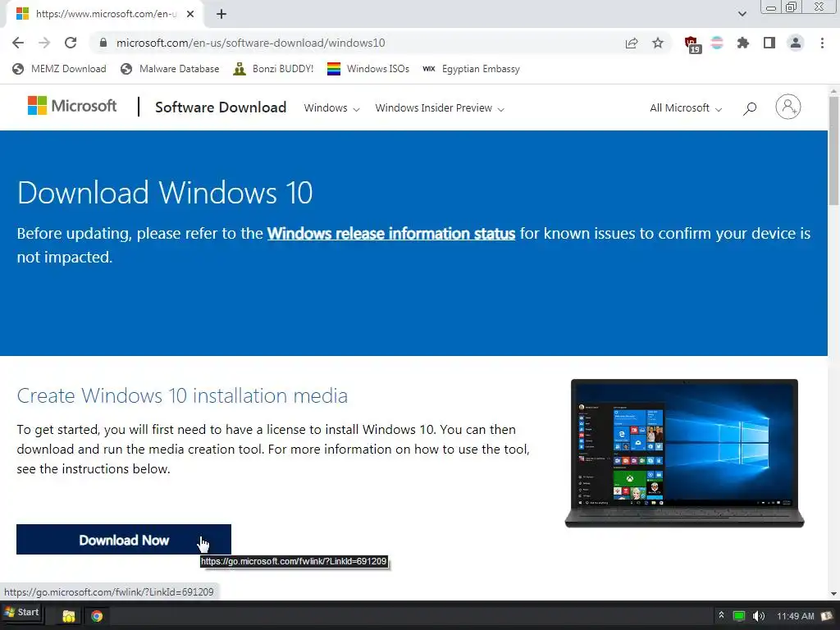Expand the All Microsoft dropdown
Image resolution: width=840 pixels, height=630 pixels.
click(686, 107)
